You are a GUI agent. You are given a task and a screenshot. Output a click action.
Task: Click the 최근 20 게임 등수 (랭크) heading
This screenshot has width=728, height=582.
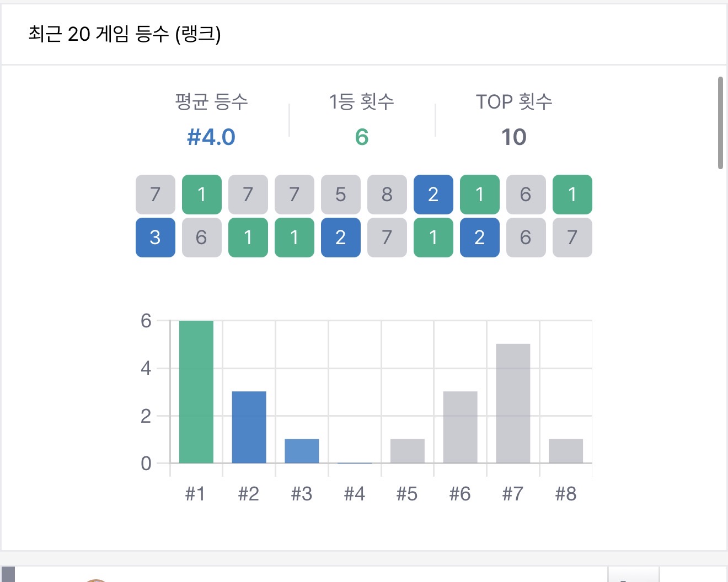tap(125, 34)
